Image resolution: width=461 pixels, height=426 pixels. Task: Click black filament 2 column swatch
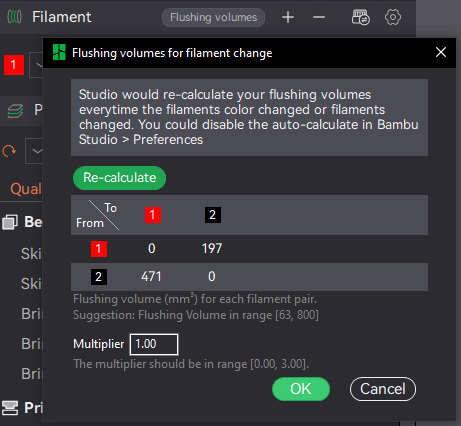click(213, 215)
